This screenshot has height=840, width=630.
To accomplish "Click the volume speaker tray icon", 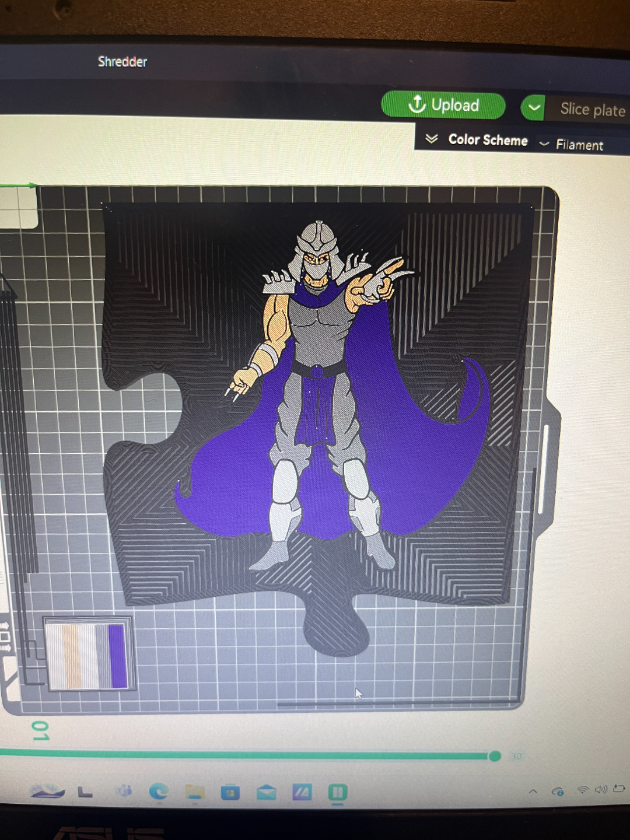I will click(x=601, y=789).
